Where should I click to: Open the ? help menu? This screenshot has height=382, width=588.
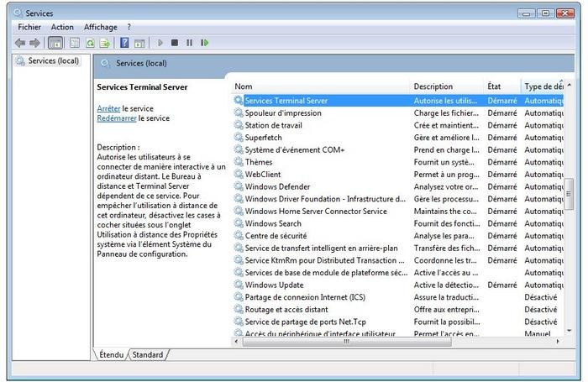point(129,27)
